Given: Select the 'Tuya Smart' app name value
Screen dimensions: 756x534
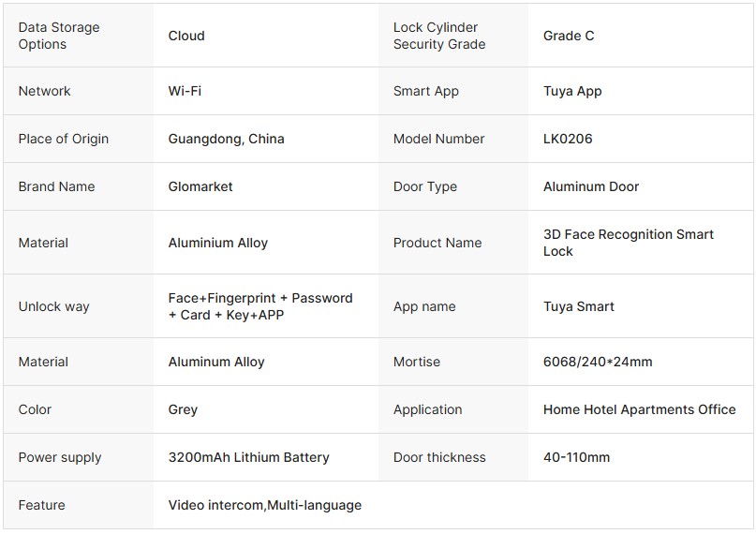Looking at the screenshot, I should [579, 306].
